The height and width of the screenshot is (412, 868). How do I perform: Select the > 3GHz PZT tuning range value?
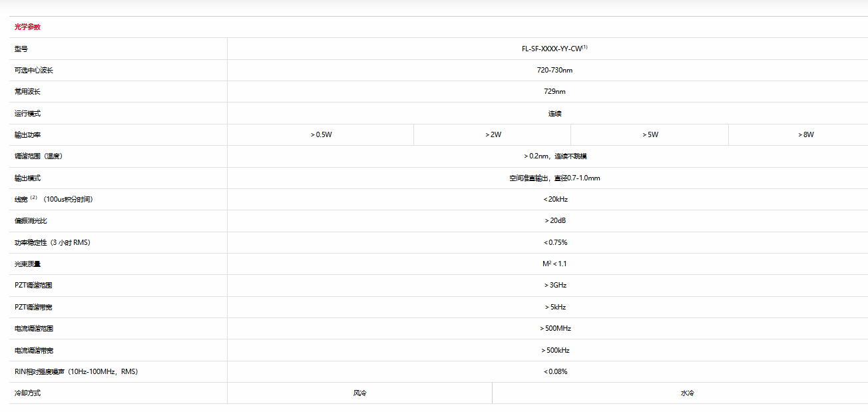pos(555,286)
